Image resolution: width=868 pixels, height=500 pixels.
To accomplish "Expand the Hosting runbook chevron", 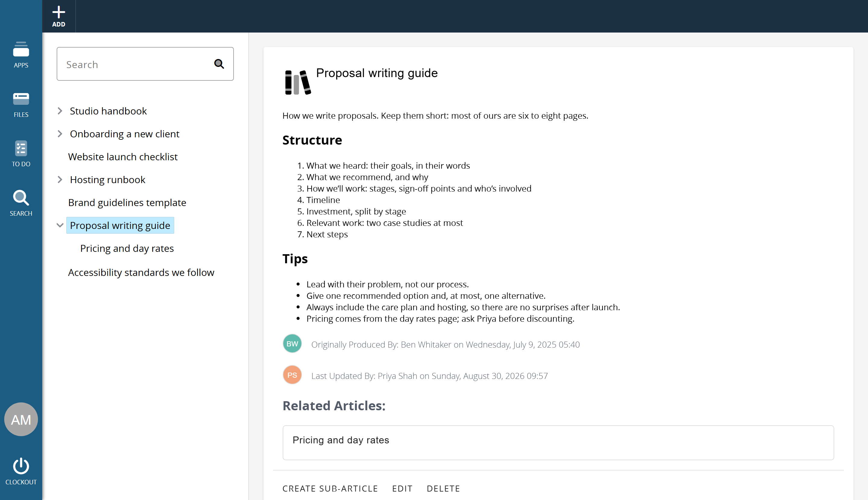I will 60,180.
